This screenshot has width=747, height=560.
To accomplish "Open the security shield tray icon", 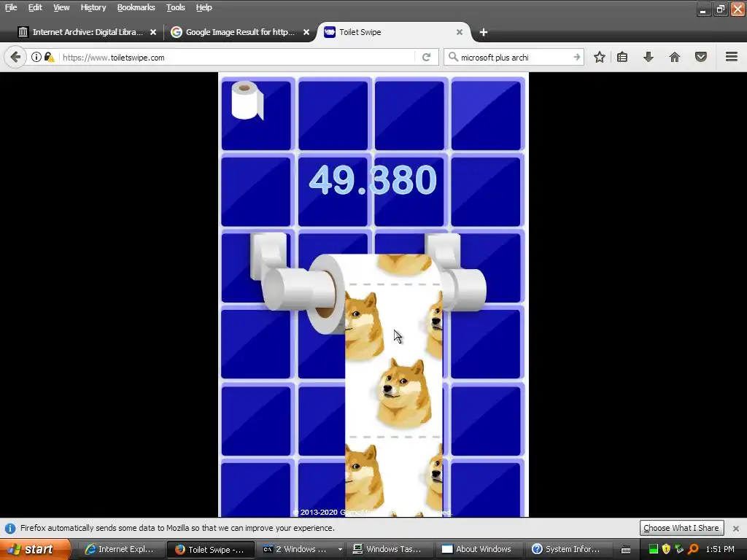I will 666,549.
